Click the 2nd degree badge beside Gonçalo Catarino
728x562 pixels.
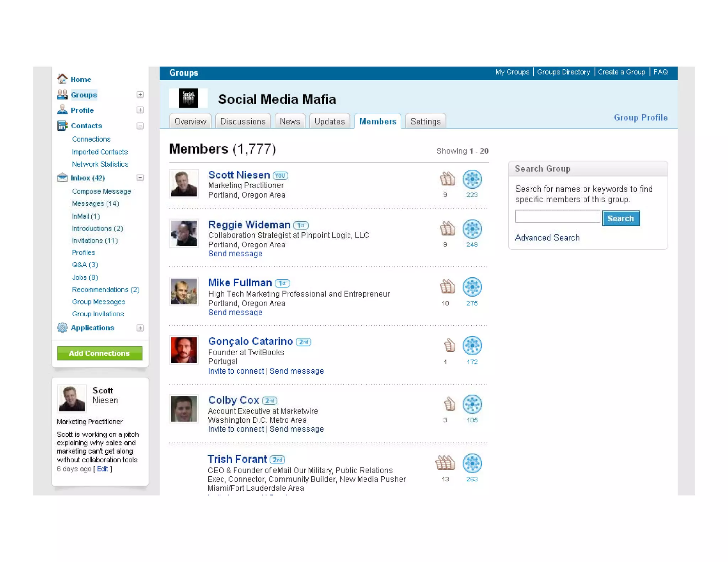coord(304,342)
